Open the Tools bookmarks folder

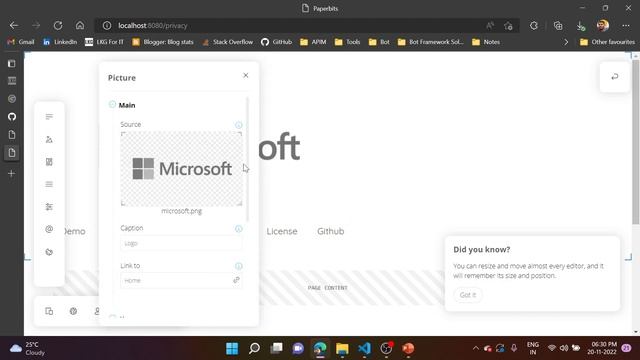[x=347, y=42]
